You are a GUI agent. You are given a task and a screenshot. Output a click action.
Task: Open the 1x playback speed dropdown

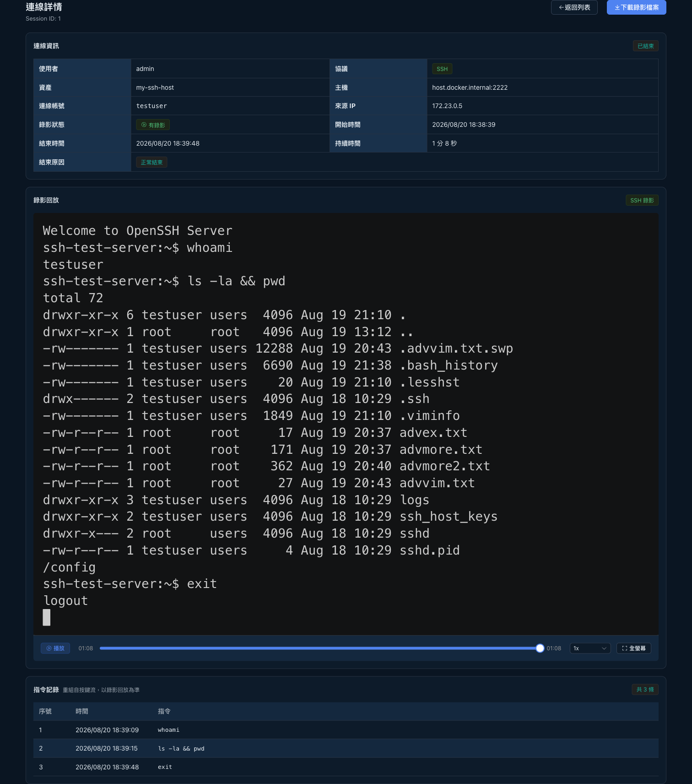pyautogui.click(x=590, y=648)
